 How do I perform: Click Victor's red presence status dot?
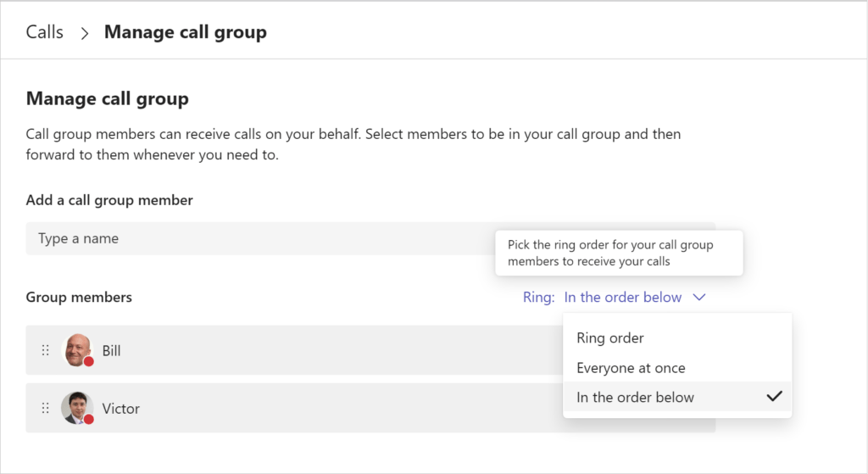88,420
